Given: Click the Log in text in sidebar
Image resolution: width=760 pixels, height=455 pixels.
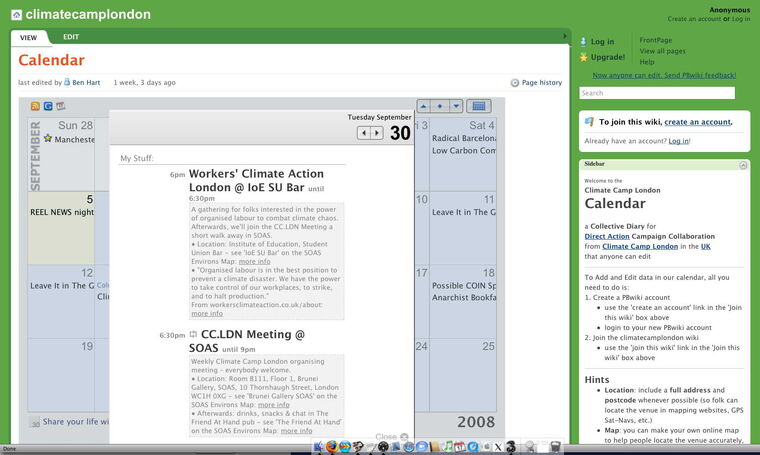Looking at the screenshot, I should 602,42.
